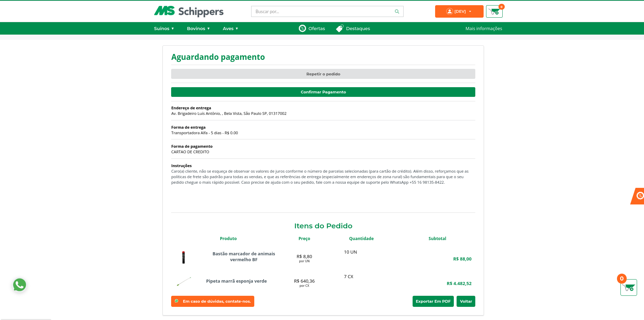This screenshot has height=320, width=644.
Task: Focus the Buscar por search field
Action: [x=322, y=11]
